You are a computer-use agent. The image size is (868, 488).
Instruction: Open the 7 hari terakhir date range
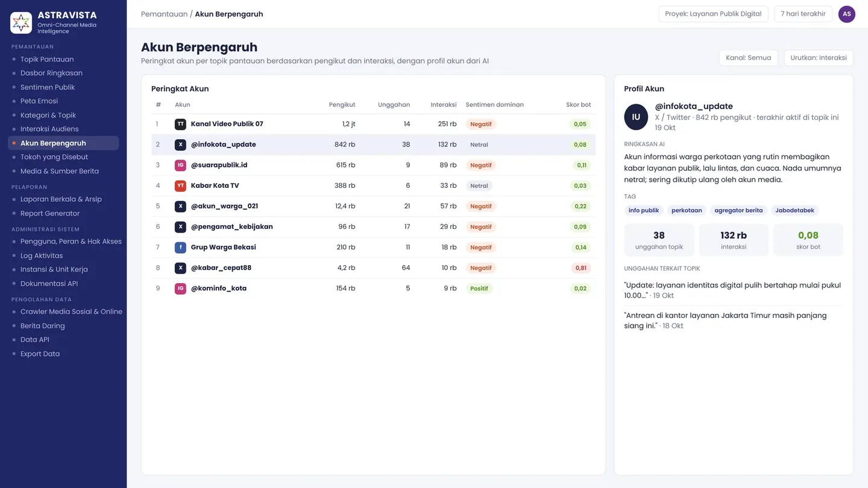coord(803,14)
